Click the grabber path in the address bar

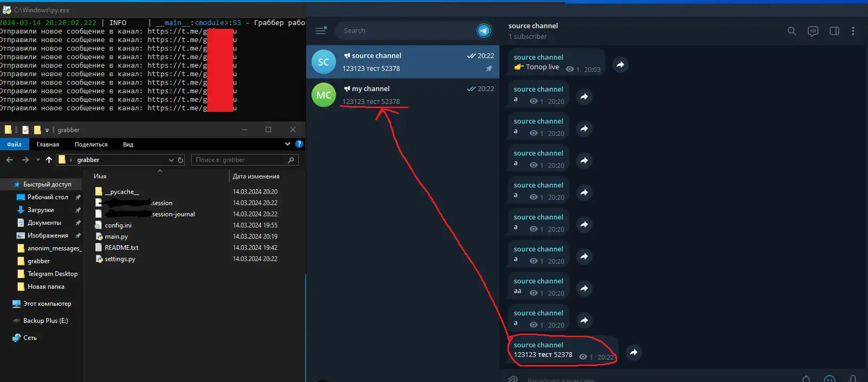(88, 160)
